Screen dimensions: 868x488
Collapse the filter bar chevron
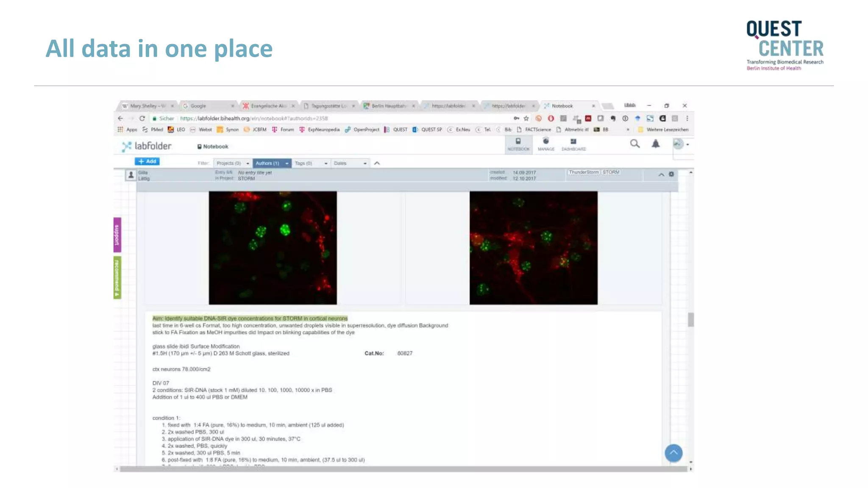pos(377,163)
